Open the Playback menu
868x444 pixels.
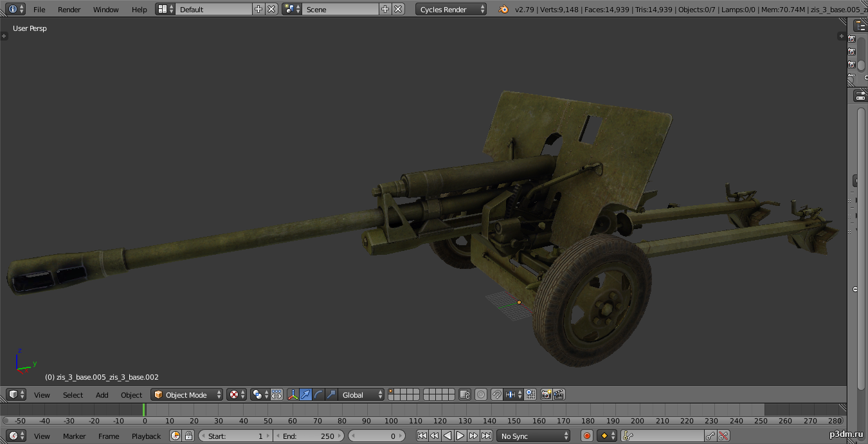(x=146, y=436)
